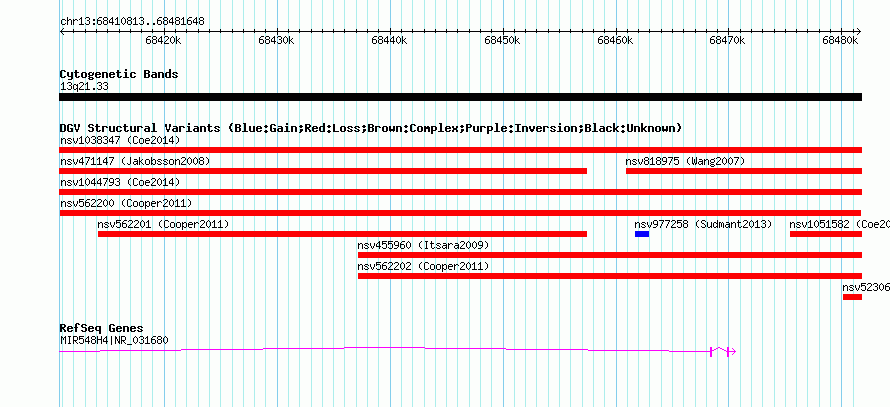This screenshot has height=407, width=890.
Task: Click the red loss bar under nsv471147
Action: (323, 171)
